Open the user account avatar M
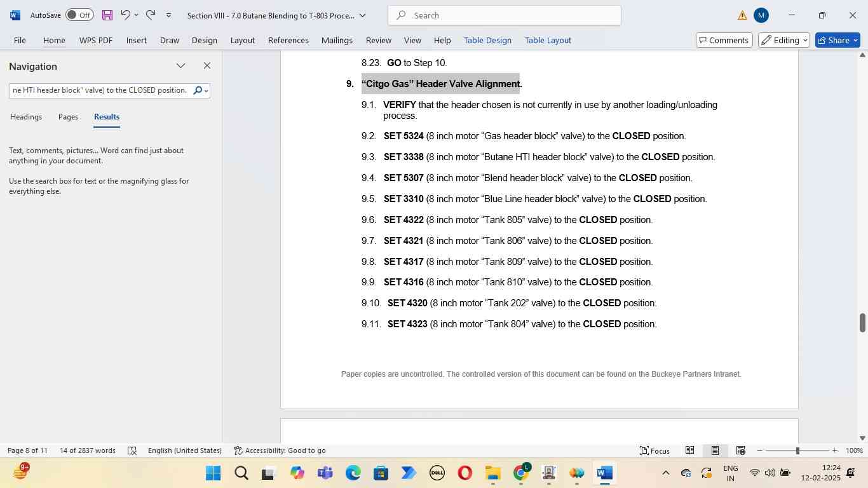 [x=761, y=15]
